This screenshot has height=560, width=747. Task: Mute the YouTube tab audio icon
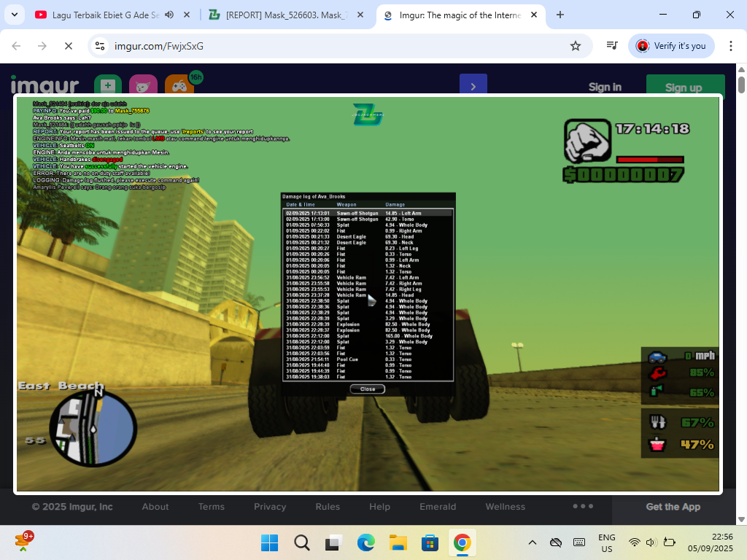(169, 15)
